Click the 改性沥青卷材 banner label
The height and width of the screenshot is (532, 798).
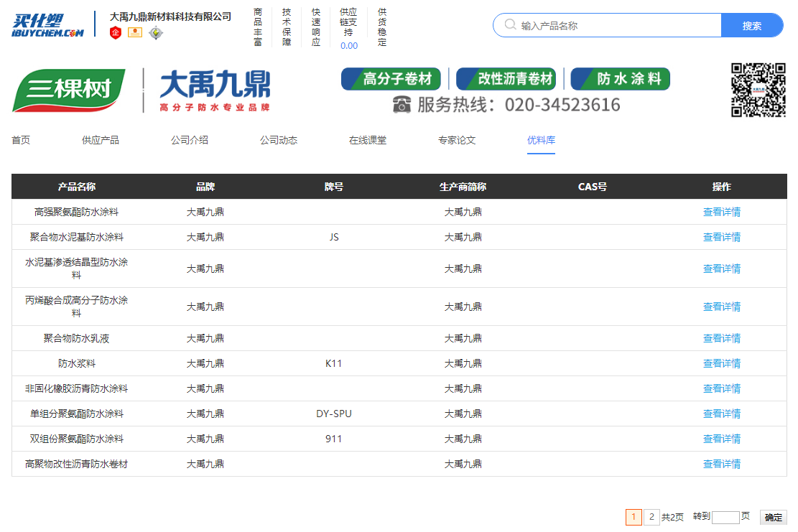[x=506, y=79]
